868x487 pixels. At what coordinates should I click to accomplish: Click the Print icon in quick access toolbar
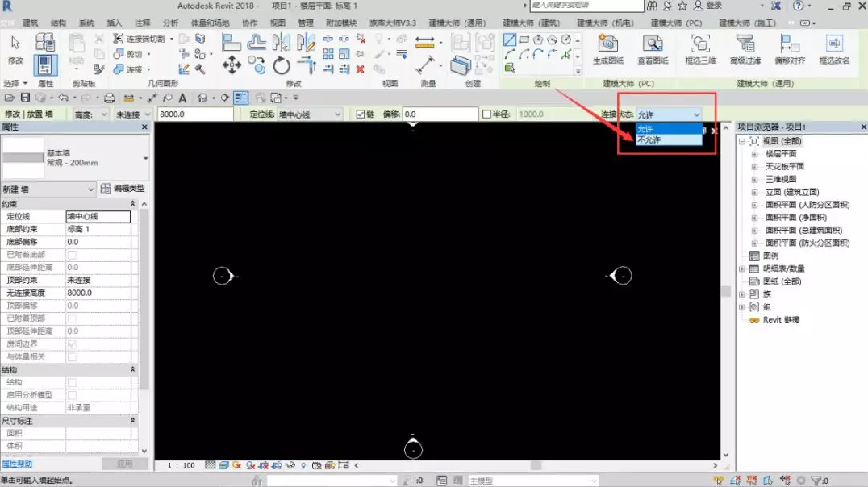click(109, 98)
